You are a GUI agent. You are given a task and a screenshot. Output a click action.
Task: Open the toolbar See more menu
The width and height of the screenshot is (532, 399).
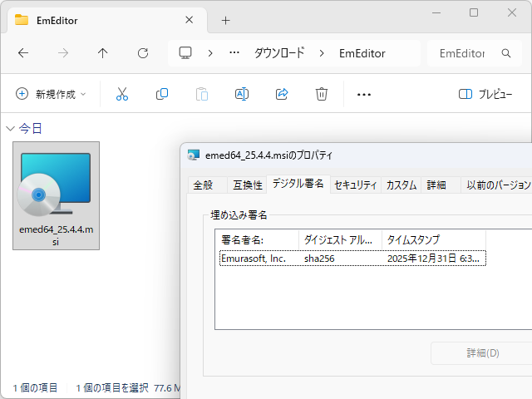(x=364, y=94)
